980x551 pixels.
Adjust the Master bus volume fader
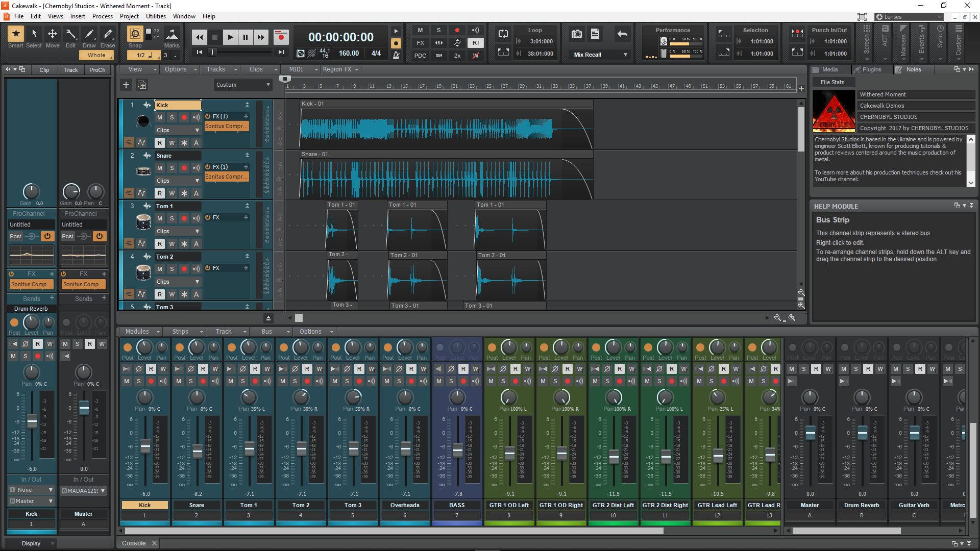click(x=810, y=433)
